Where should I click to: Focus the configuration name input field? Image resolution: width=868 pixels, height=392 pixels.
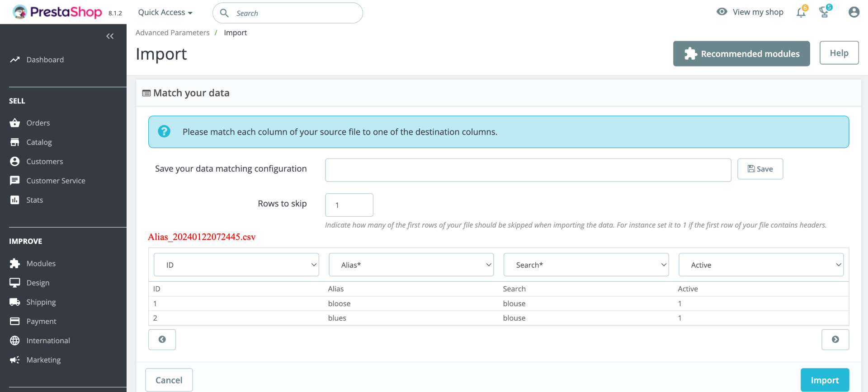point(528,170)
